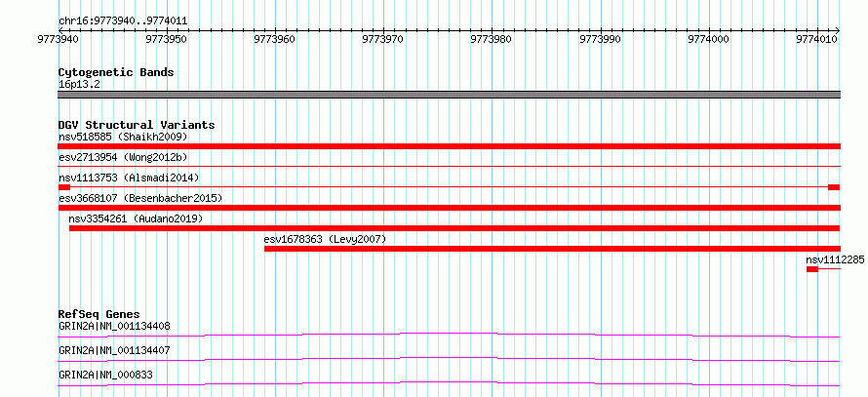Select the nsv3354261 red variant bar

pyautogui.click(x=454, y=228)
